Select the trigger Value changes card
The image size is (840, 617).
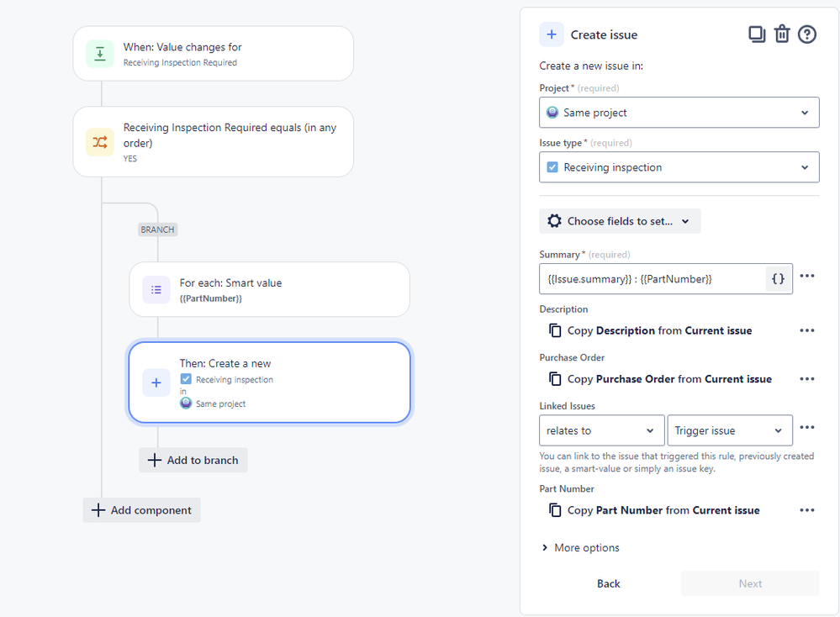(214, 54)
